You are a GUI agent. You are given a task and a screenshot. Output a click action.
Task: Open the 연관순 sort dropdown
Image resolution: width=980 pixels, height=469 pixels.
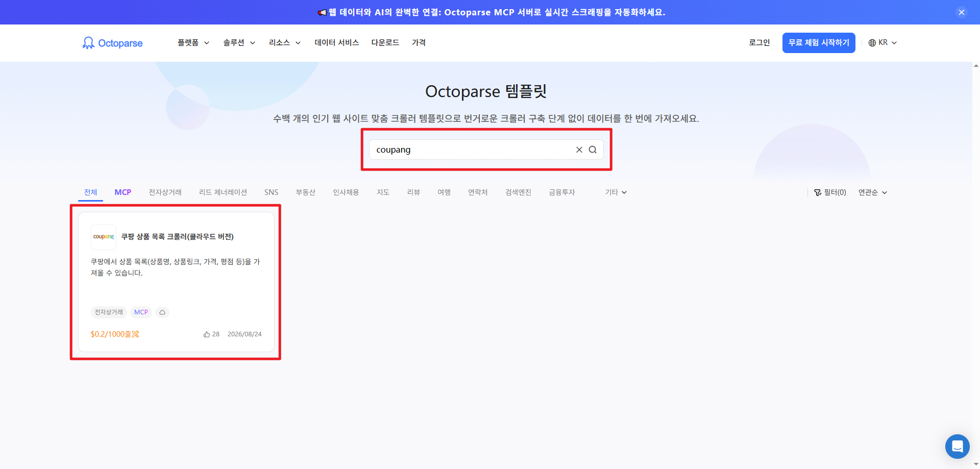tap(873, 192)
